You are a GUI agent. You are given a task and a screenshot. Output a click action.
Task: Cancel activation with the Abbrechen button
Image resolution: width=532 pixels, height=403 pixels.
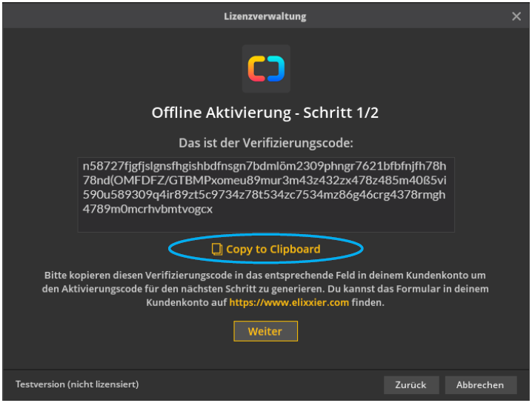coord(479,384)
